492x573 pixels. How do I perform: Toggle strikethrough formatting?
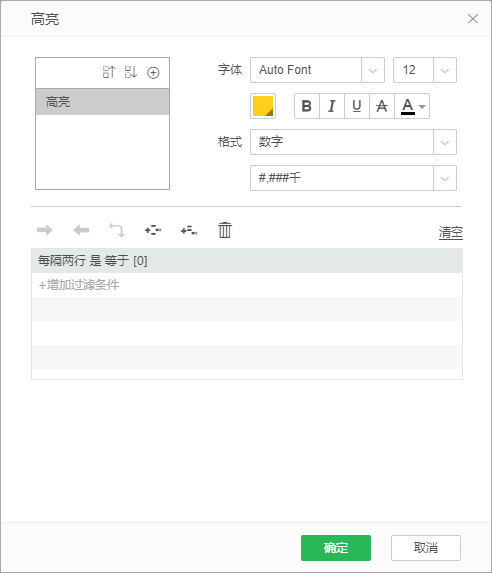pos(382,106)
